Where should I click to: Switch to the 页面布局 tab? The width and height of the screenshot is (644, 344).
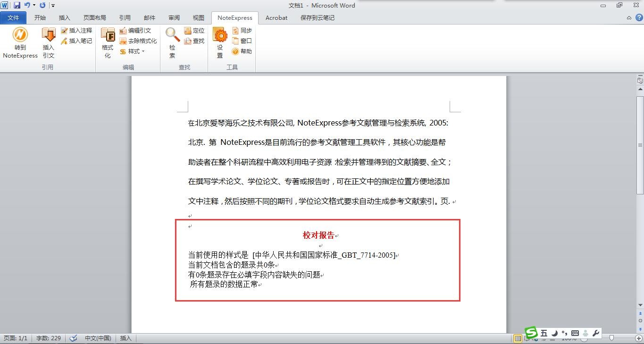[x=95, y=17]
